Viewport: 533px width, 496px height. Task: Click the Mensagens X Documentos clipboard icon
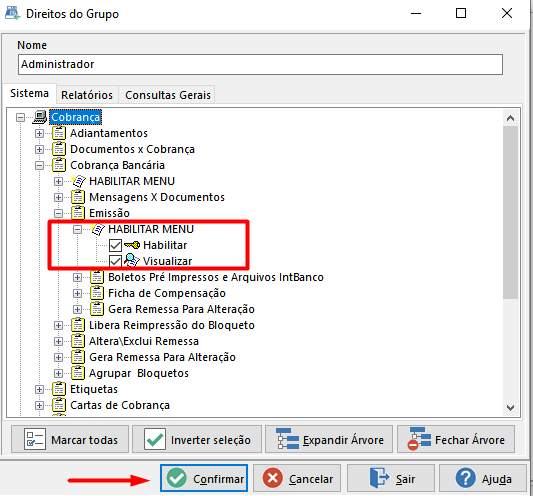78,197
